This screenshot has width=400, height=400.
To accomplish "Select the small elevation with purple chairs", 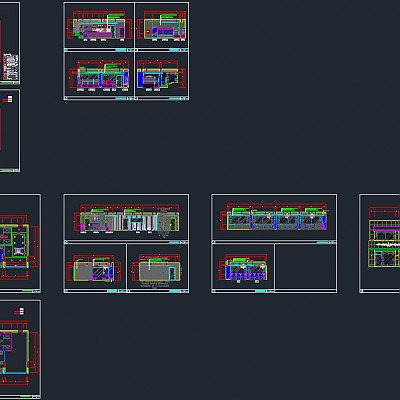I will (x=243, y=268).
